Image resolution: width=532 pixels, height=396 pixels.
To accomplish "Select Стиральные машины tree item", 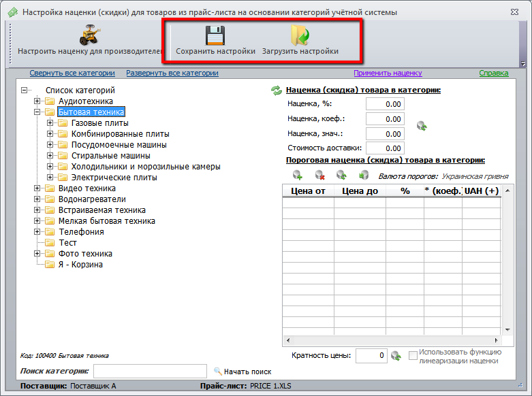I will click(x=110, y=156).
